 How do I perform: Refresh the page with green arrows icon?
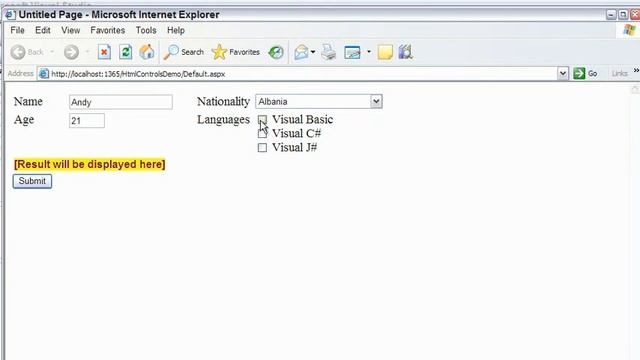125,52
